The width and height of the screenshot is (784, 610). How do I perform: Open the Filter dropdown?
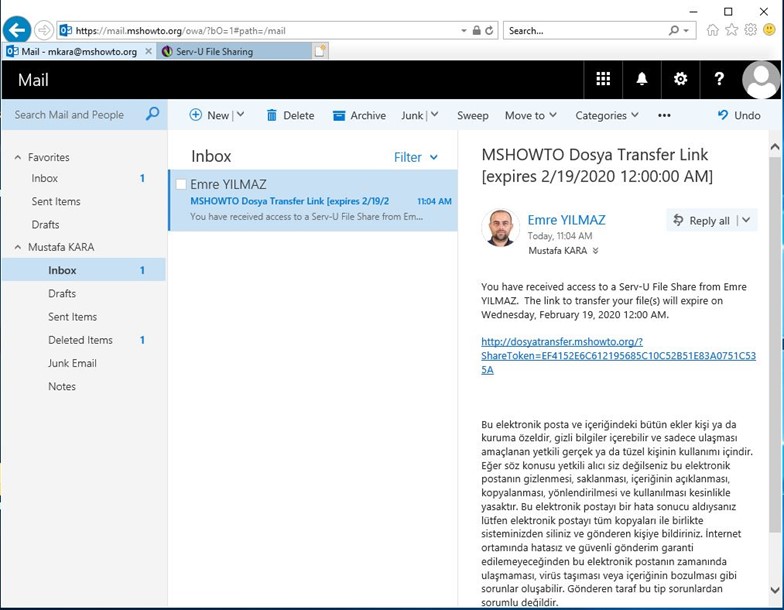416,157
